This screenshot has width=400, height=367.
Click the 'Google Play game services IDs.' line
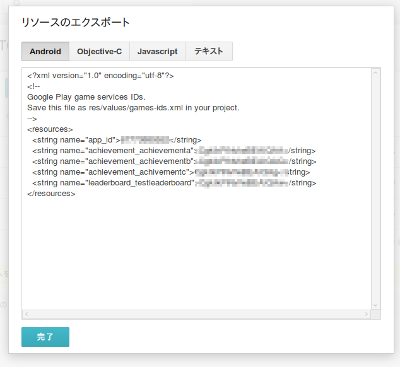coord(86,97)
